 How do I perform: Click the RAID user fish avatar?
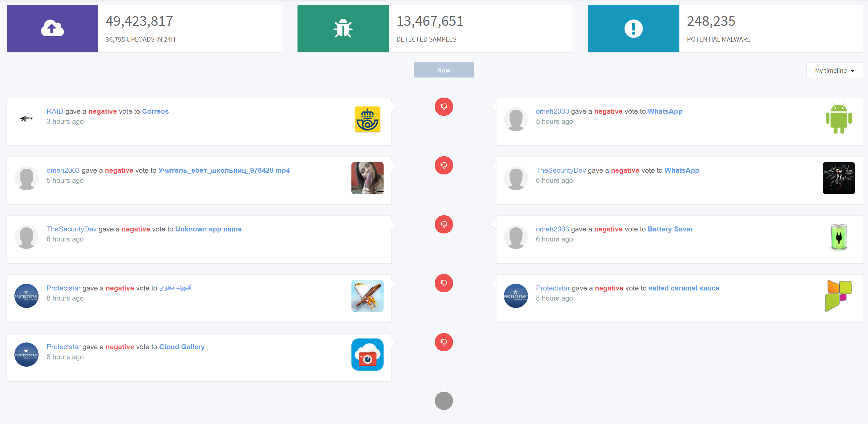26,118
